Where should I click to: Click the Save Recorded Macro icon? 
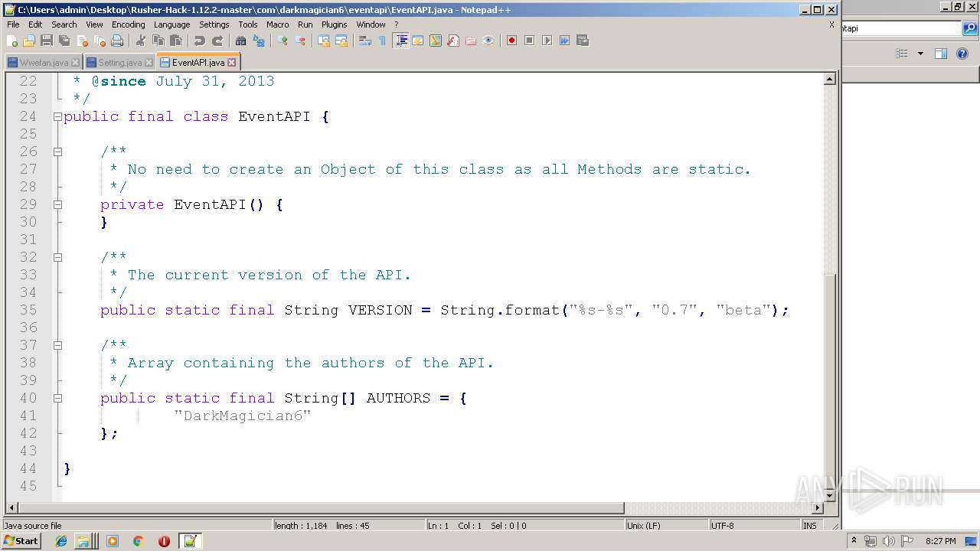582,41
